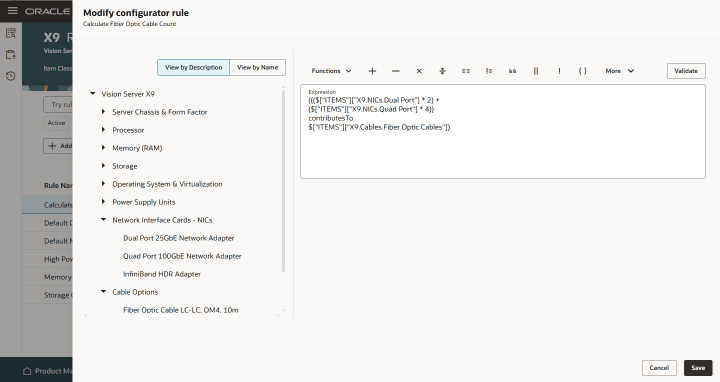
Task: Open the More operators dropdown
Action: [x=619, y=71]
